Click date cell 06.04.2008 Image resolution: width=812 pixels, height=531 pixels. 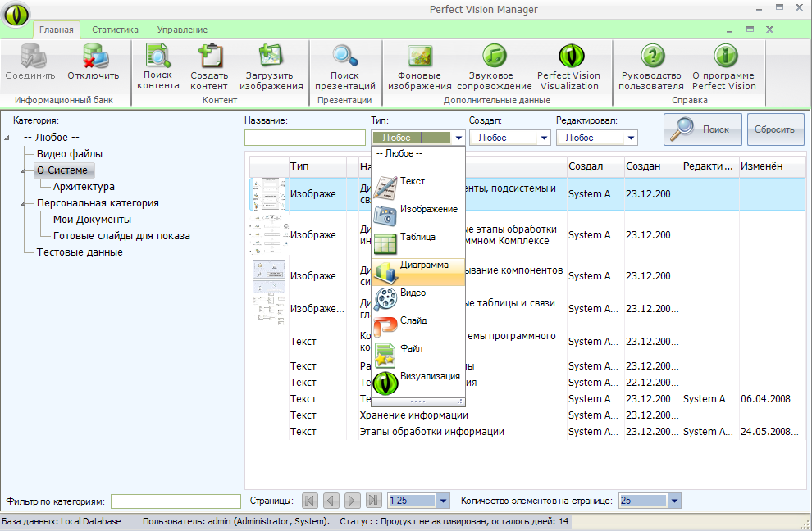point(769,399)
